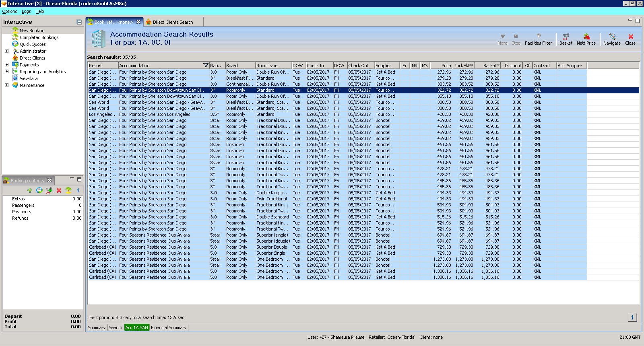Minimize the search results editor area
The width and height of the screenshot is (644, 346).
[630, 21]
